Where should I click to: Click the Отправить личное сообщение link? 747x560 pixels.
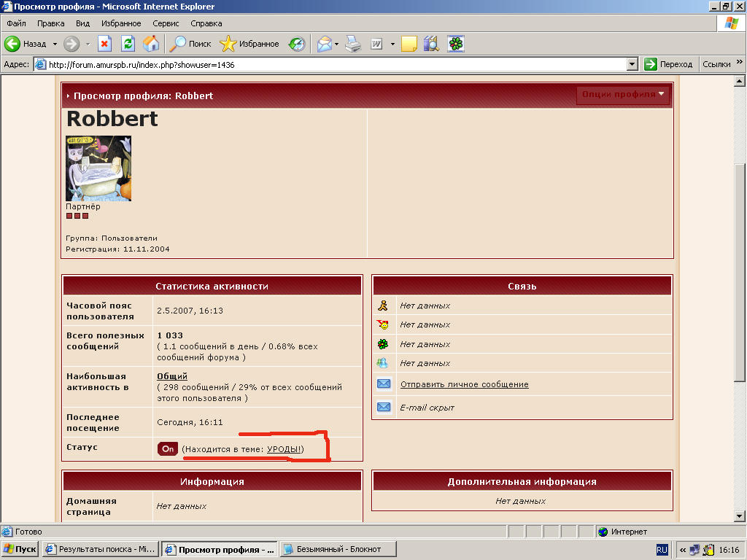click(x=464, y=384)
